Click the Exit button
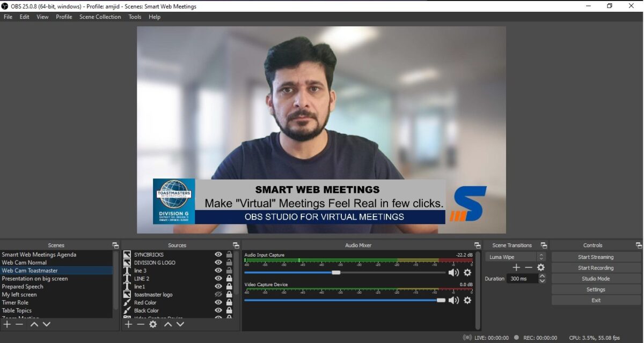 tap(596, 300)
